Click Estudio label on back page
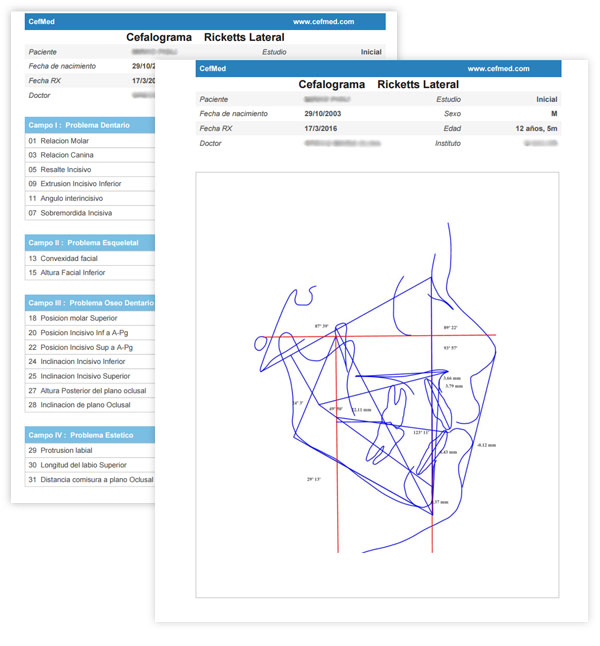Image resolution: width=600 pixels, height=646 pixels. pos(274,52)
